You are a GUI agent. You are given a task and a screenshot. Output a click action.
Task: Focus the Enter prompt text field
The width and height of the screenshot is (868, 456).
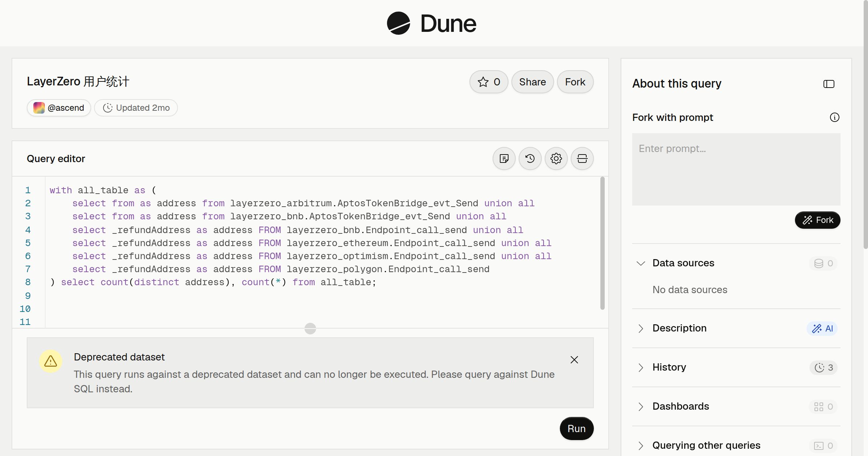[x=736, y=169]
